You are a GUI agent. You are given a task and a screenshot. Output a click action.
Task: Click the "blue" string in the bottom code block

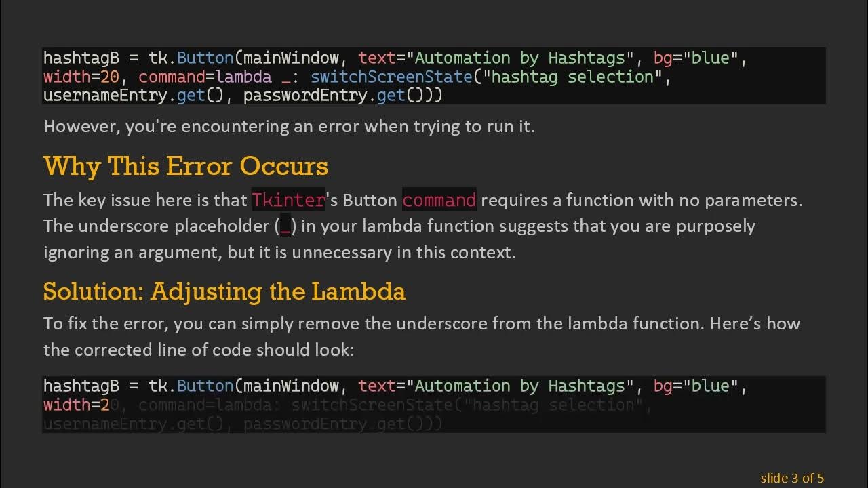710,386
